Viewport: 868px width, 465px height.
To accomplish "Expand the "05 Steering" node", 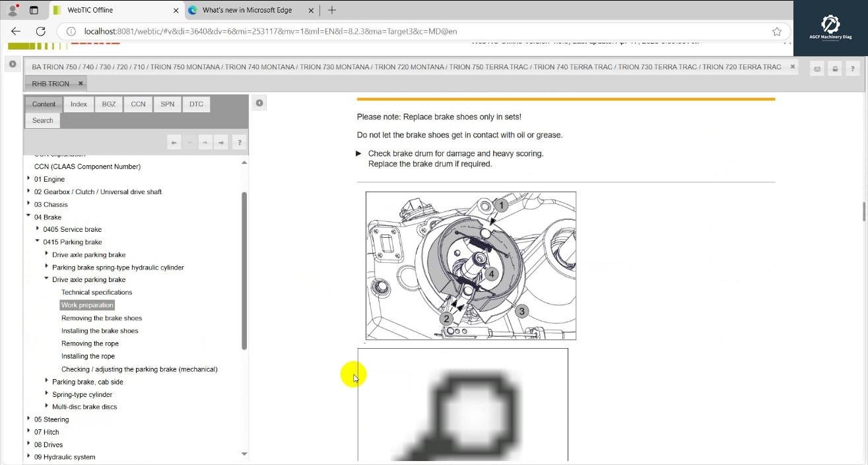I will pyautogui.click(x=28, y=419).
